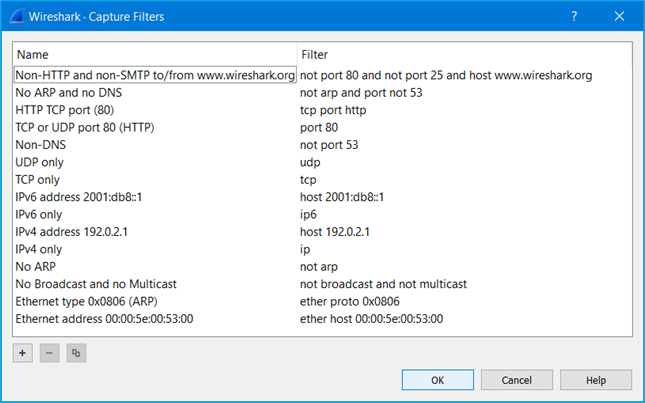Select the 'IPv4 address 192.0.2.1' row
645x403 pixels.
[322, 232]
